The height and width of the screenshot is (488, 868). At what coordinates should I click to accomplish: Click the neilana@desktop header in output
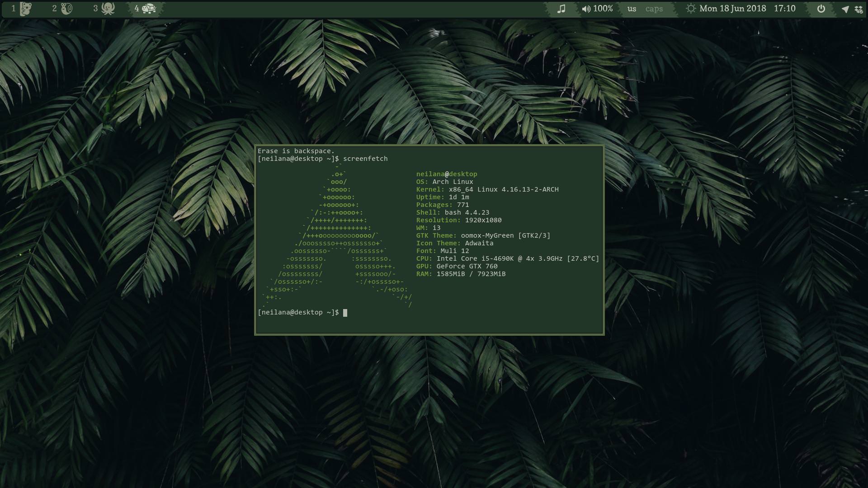446,174
